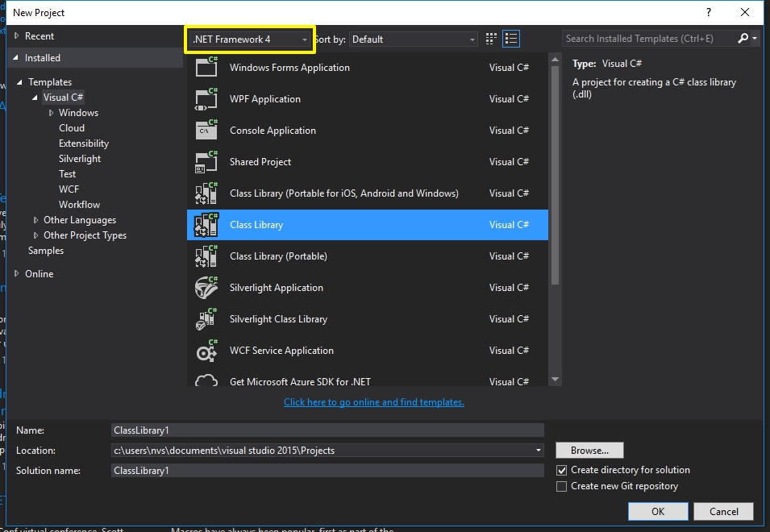Expand the Other Languages node
The height and width of the screenshot is (532, 770).
click(35, 220)
